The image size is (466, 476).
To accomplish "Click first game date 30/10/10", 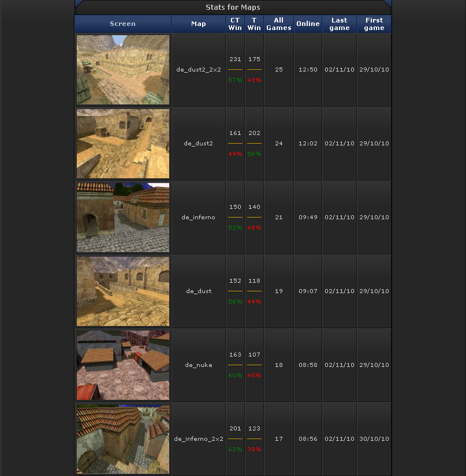I will pos(374,439).
